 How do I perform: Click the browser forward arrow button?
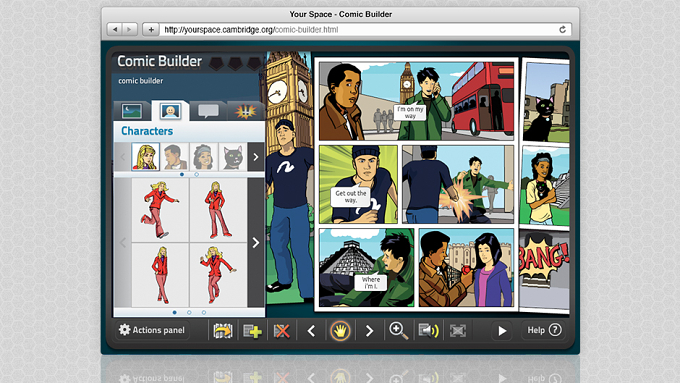(x=130, y=29)
